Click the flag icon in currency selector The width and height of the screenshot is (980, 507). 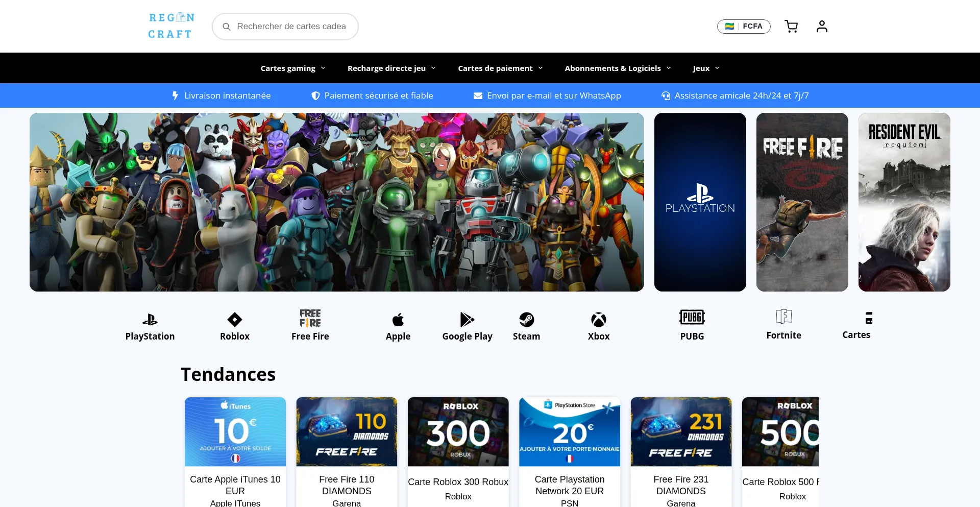[730, 26]
